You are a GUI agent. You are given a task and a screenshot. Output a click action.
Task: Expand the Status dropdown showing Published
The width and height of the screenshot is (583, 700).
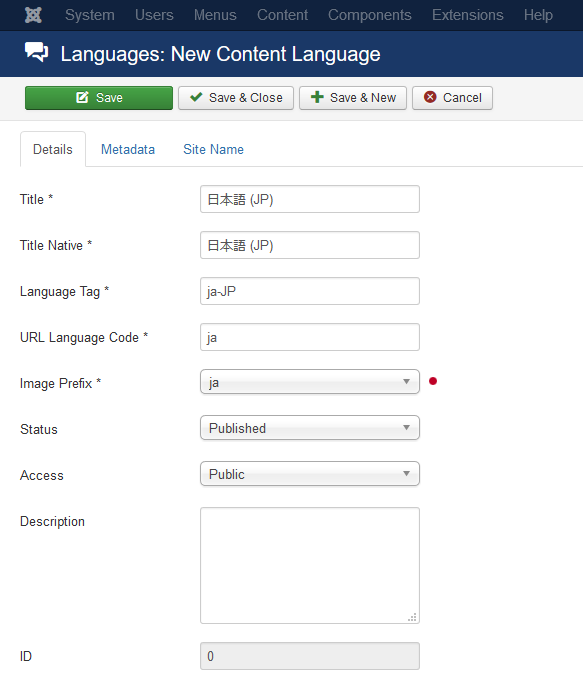pos(310,428)
